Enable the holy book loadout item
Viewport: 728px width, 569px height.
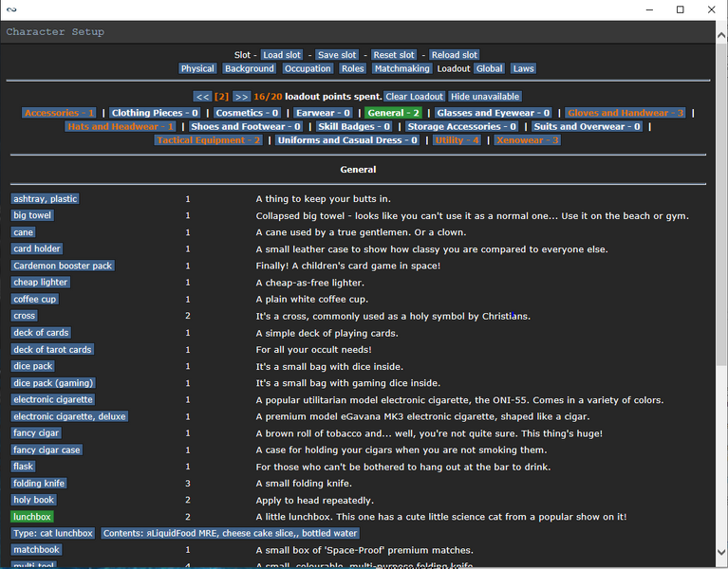click(34, 500)
